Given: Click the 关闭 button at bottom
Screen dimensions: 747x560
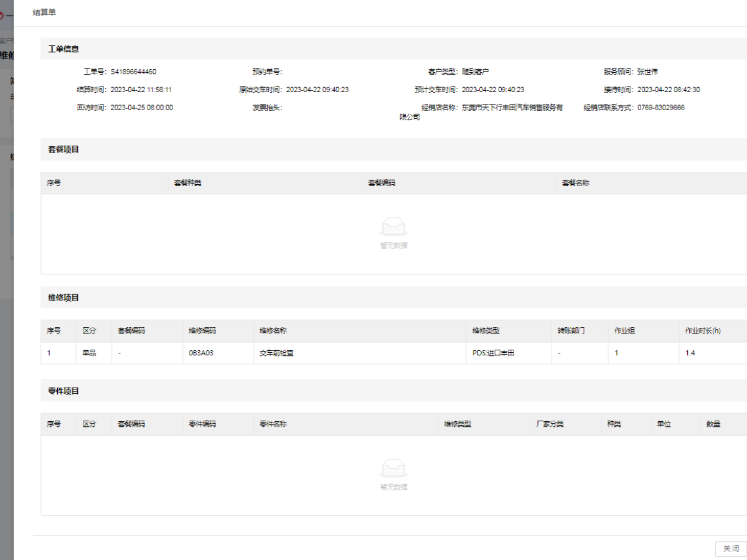Looking at the screenshot, I should [731, 548].
